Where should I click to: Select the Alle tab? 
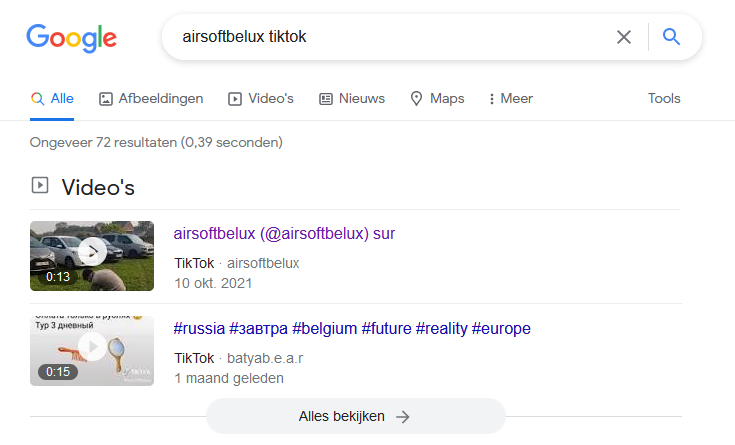coord(52,98)
